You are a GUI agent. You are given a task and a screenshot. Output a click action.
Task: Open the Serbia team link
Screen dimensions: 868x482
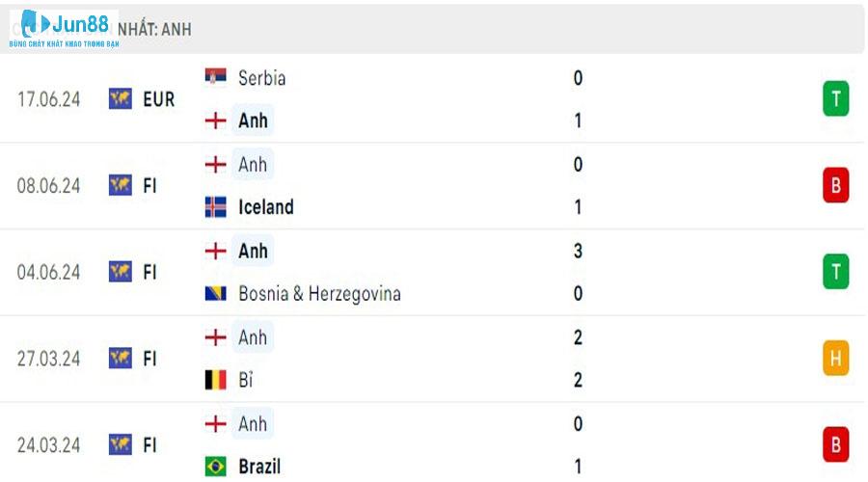261,78
